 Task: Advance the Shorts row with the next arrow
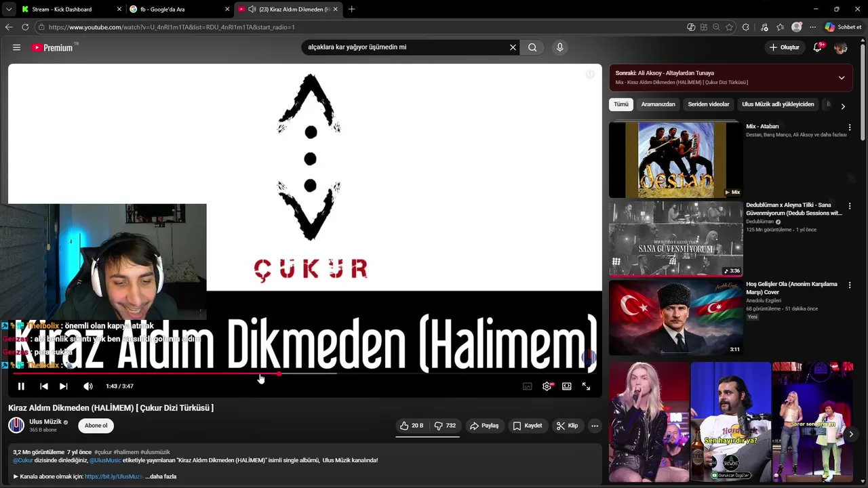pos(851,434)
